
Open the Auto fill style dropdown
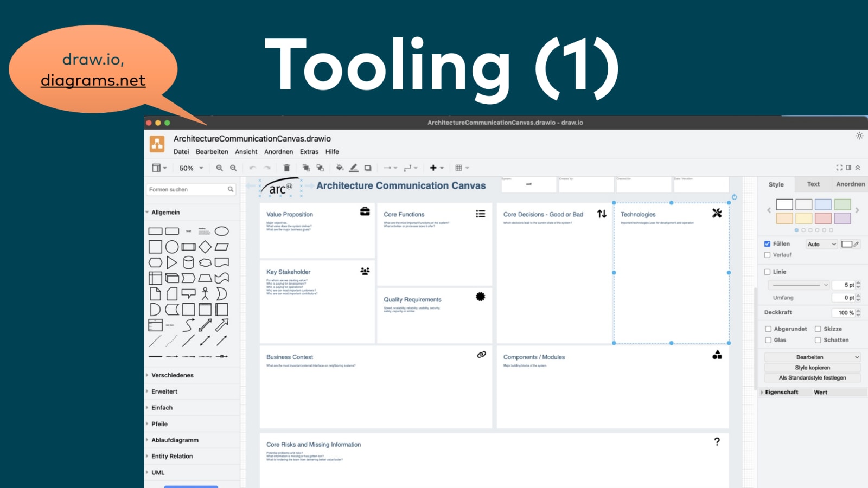822,245
